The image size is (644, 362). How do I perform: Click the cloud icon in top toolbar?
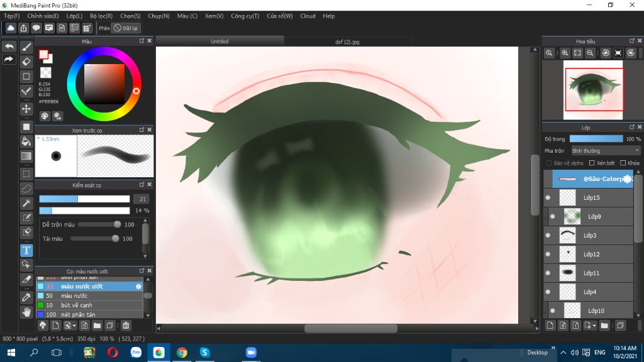point(11,28)
